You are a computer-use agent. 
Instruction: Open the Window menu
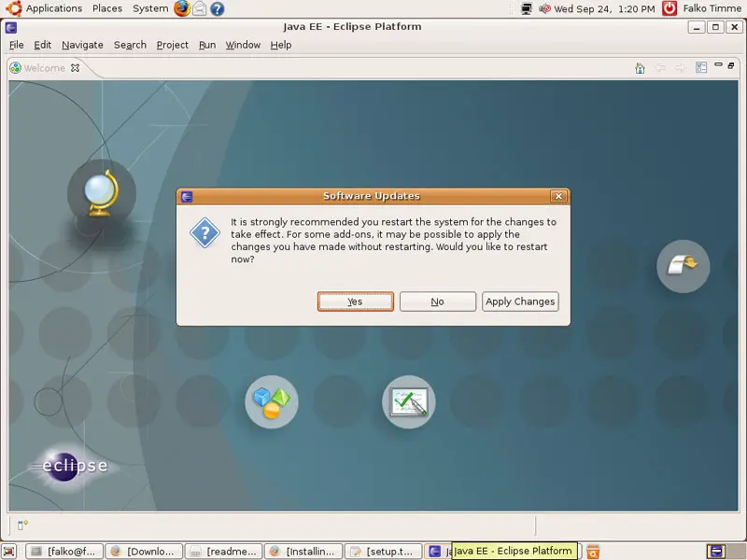pyautogui.click(x=243, y=45)
